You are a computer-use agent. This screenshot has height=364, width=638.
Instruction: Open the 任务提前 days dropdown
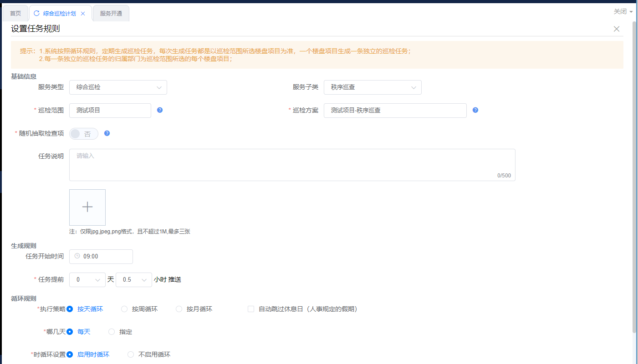click(x=87, y=280)
